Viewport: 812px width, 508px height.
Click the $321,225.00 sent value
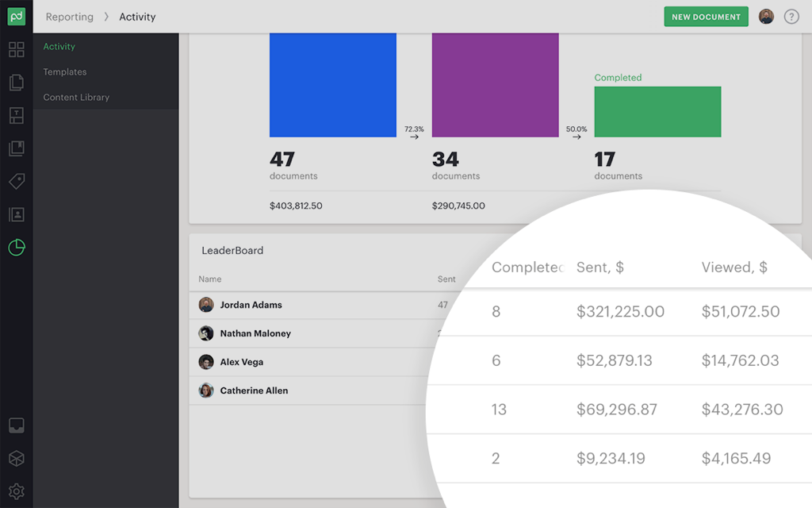[620, 311]
